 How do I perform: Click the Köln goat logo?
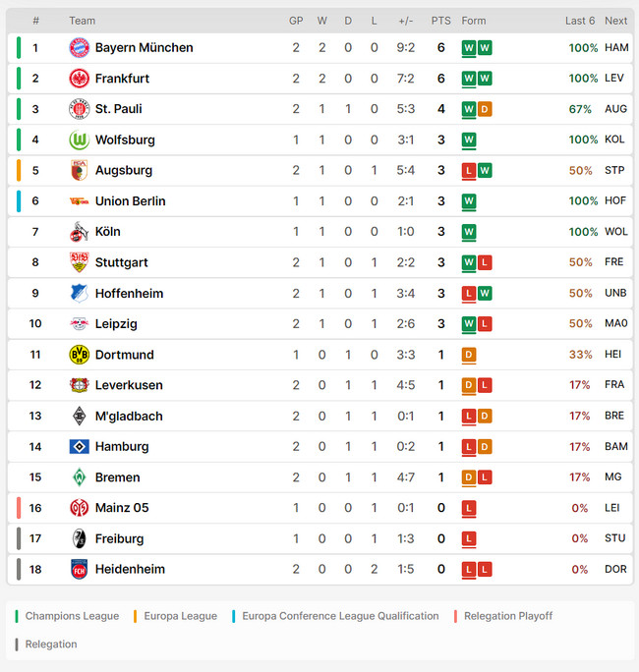coord(80,232)
